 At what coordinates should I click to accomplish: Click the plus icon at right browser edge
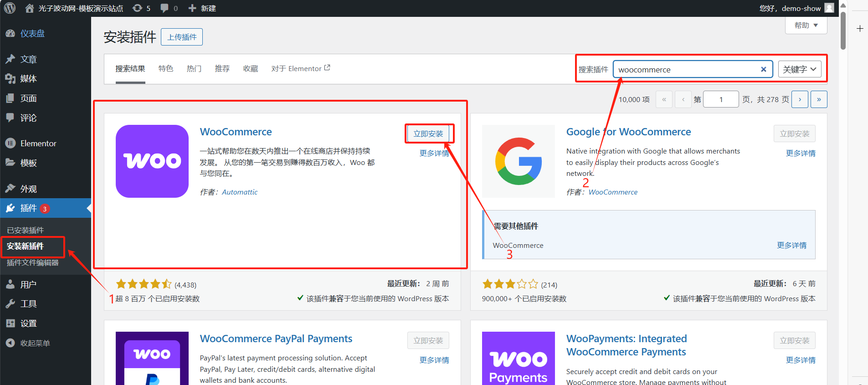[x=860, y=29]
